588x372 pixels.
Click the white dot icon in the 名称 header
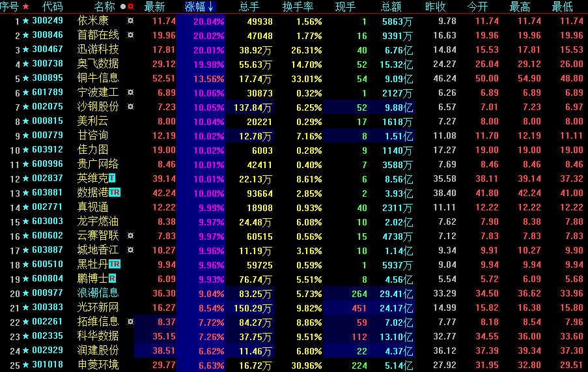tap(123, 7)
